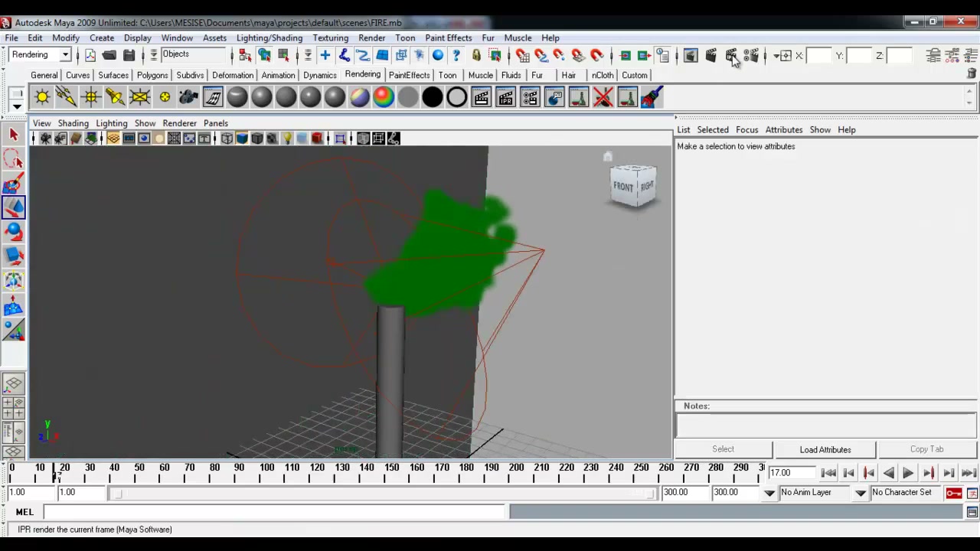Activate the Select tool arrow in toolbox
Image resolution: width=980 pixels, height=551 pixels.
tap(13, 135)
